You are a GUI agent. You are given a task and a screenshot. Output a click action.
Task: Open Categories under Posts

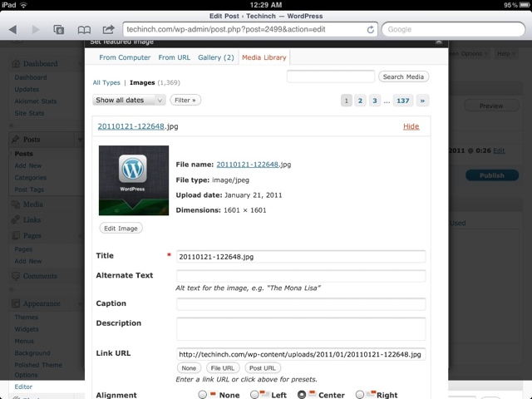coord(31,177)
